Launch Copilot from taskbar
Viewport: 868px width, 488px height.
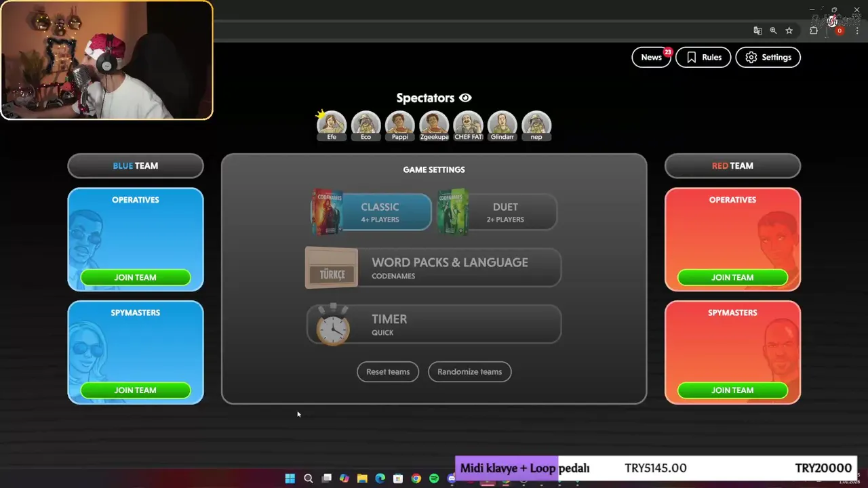point(344,479)
